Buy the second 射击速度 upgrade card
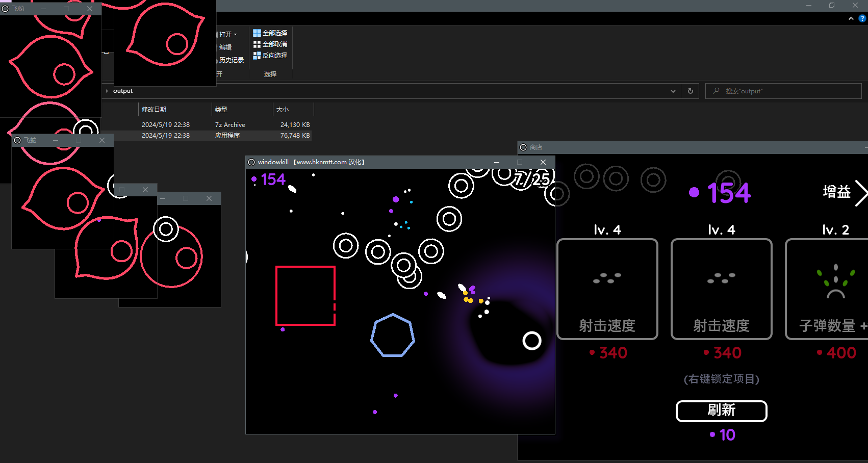Viewport: 868px width, 463px height. point(722,289)
